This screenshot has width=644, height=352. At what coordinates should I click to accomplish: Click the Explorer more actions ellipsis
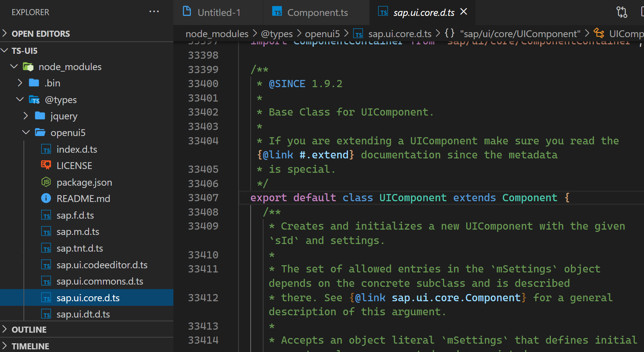[x=154, y=12]
